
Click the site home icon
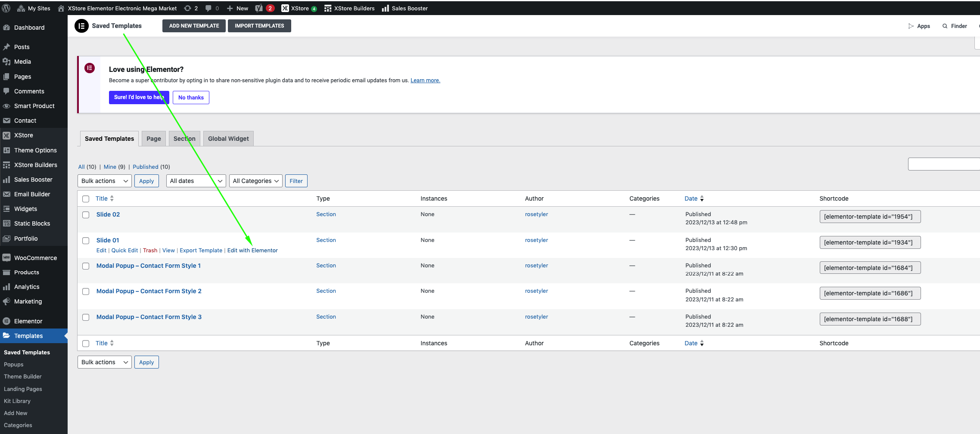click(61, 8)
